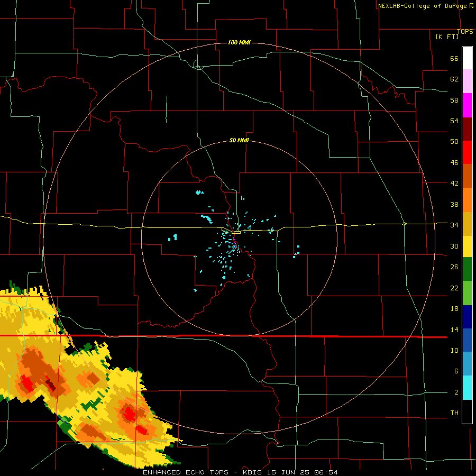This screenshot has width=476, height=476.
Task: Click the navy blue legend swatch
Action: [467, 317]
